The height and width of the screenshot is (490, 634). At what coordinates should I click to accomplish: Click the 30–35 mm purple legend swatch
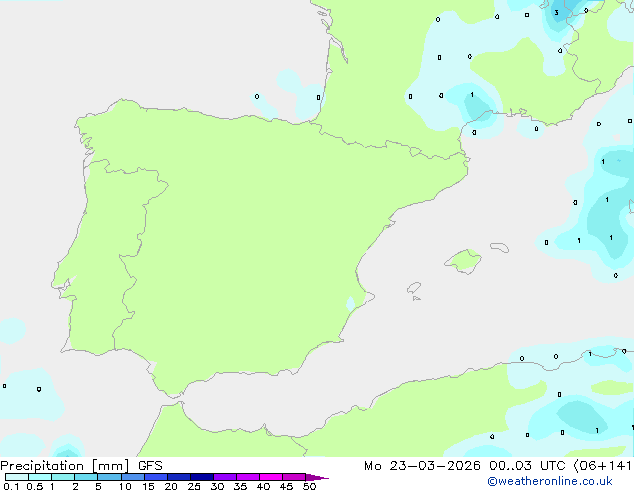225,477
